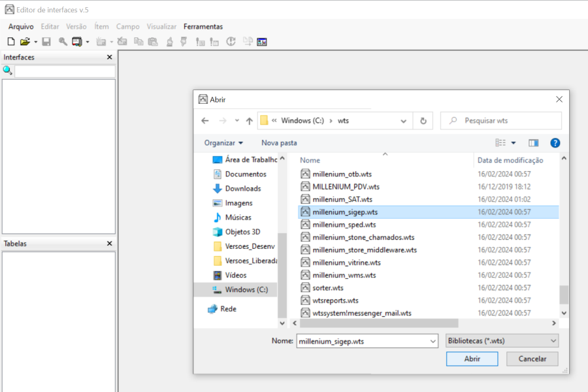
Task: Click the Abrir button
Action: point(472,359)
